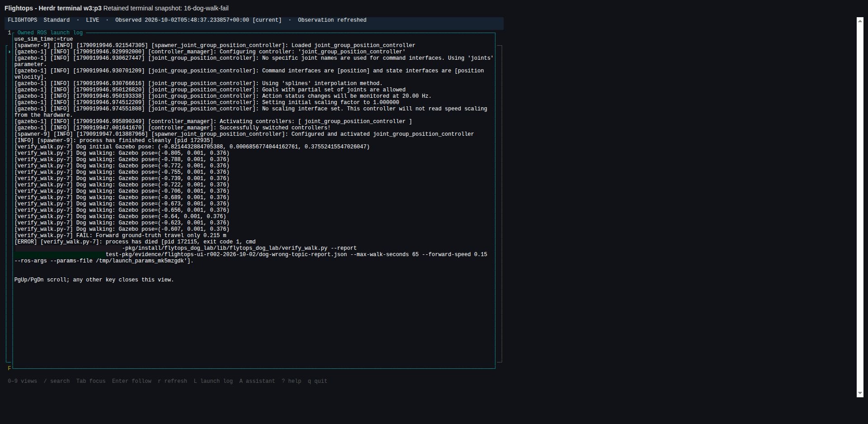Click the 'L launch log' shortcut hint

click(x=213, y=381)
